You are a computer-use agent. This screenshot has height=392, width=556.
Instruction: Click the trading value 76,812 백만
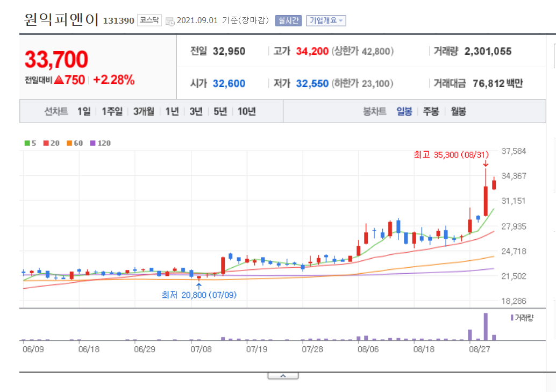(498, 84)
